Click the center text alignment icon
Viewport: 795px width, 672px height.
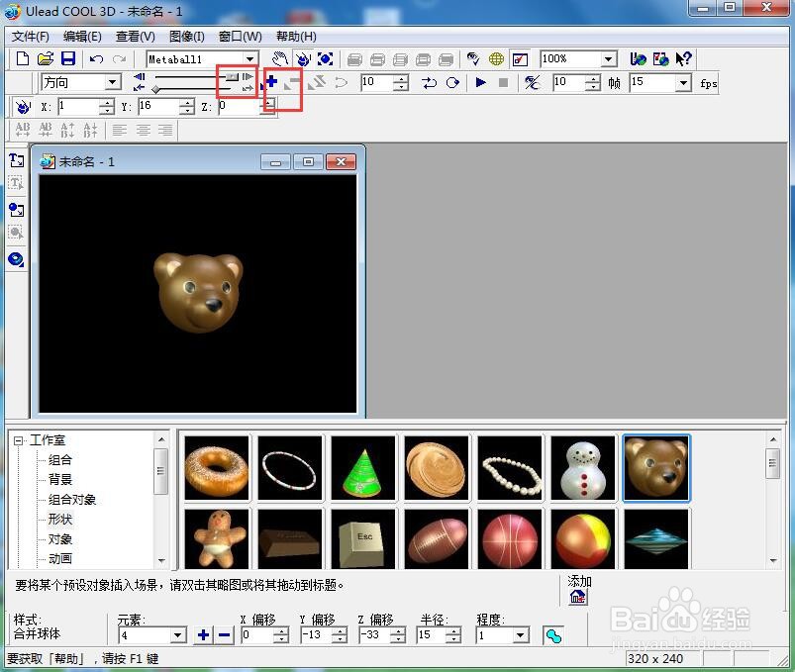tap(143, 131)
